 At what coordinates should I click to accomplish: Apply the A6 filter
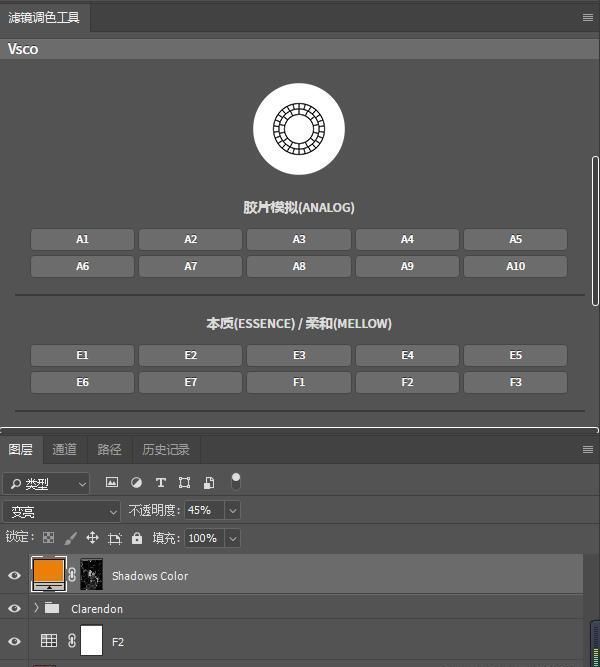[82, 266]
